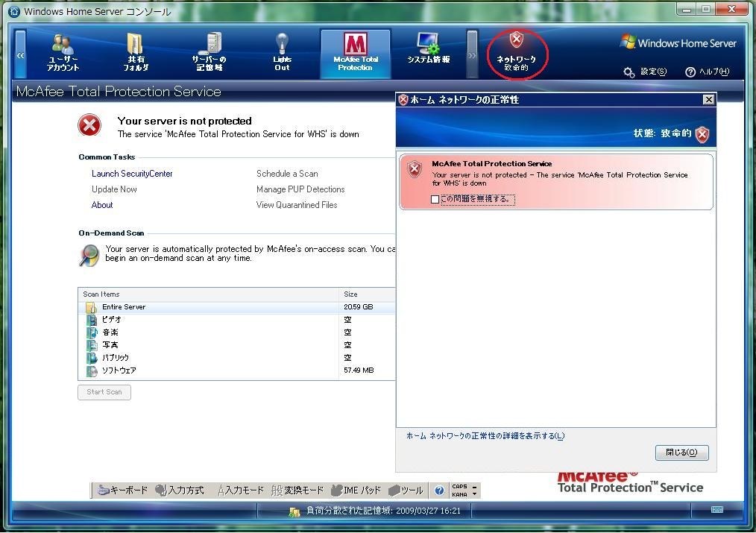This screenshot has width=756, height=533.
Task: Open the IME パッド
Action: tap(356, 491)
